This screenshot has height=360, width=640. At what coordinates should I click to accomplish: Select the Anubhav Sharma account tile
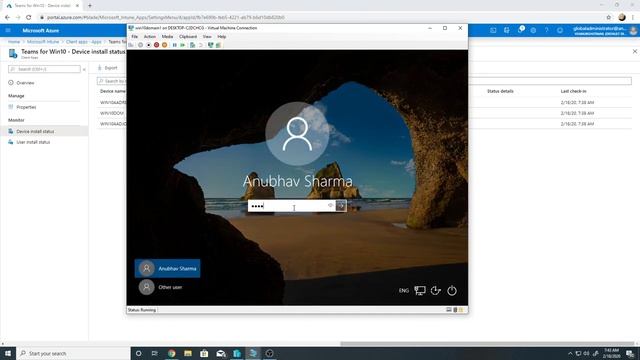coord(167,268)
